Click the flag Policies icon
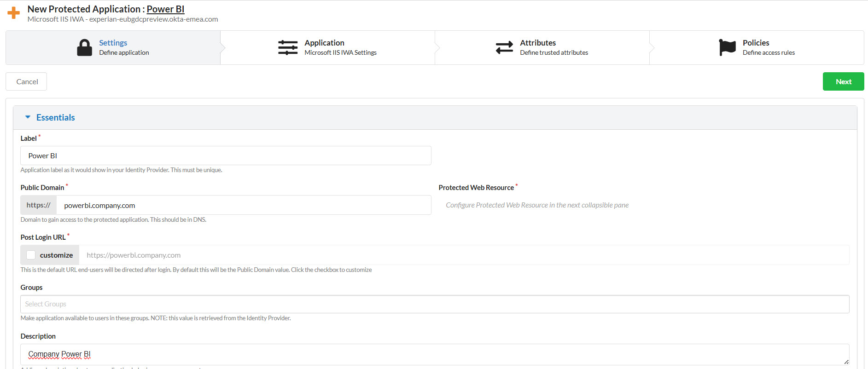The image size is (868, 369). click(x=727, y=47)
